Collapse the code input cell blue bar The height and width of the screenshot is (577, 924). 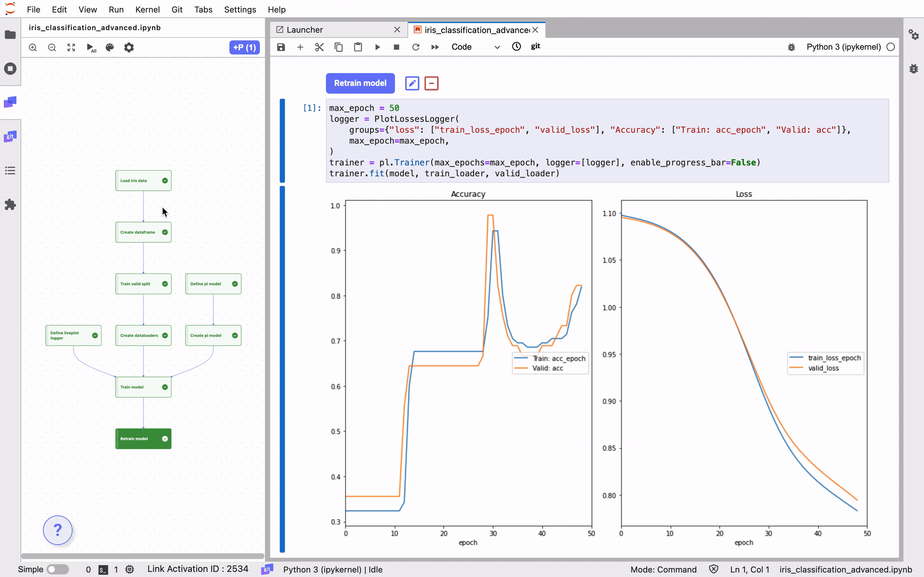click(x=282, y=140)
